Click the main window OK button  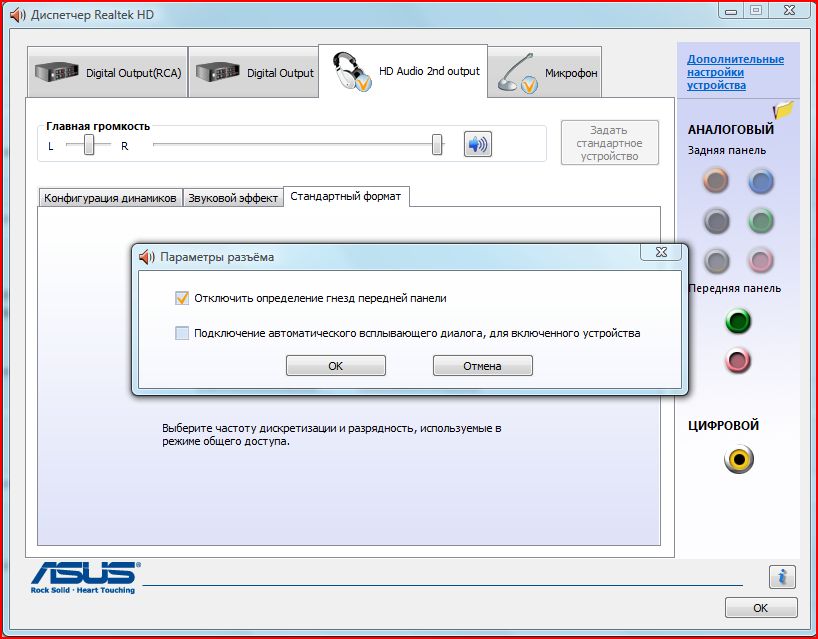click(x=761, y=608)
